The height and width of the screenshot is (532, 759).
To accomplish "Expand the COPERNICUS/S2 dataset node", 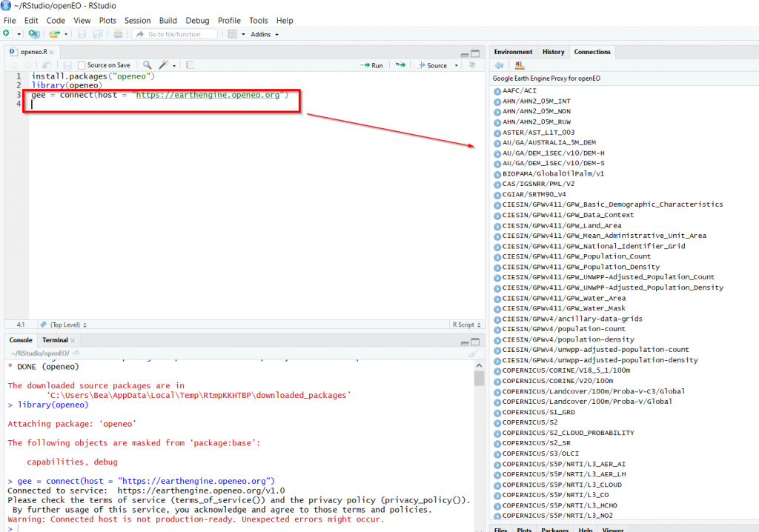I will pos(497,422).
